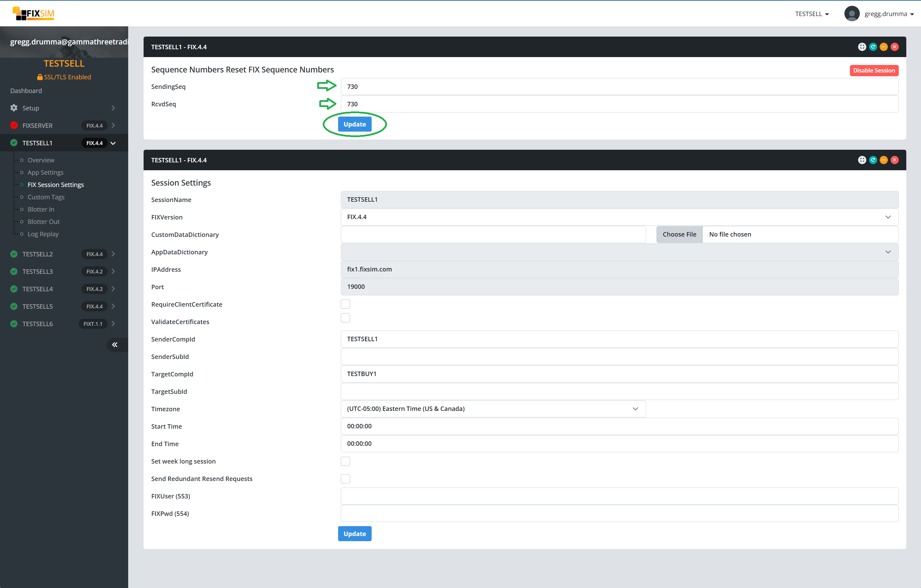The height and width of the screenshot is (588, 921).
Task: Click the refresh icon in the Sequence Numbers panel header
Action: coord(873,47)
